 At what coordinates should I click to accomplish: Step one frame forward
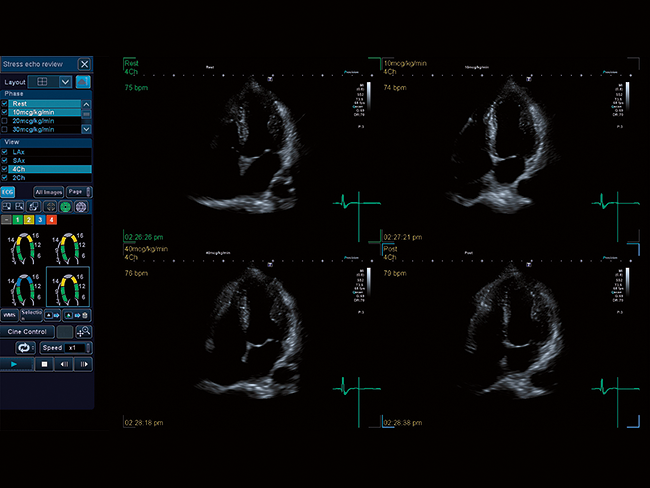pyautogui.click(x=84, y=364)
